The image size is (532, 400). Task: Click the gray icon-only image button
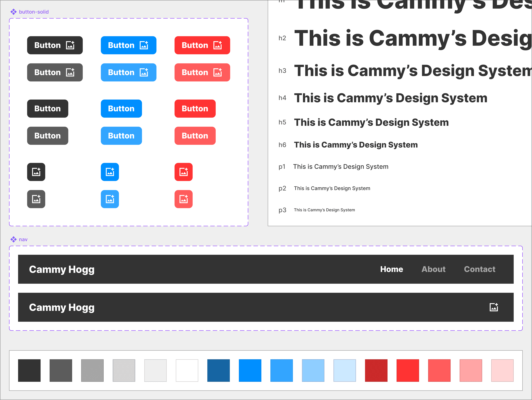coord(36,199)
